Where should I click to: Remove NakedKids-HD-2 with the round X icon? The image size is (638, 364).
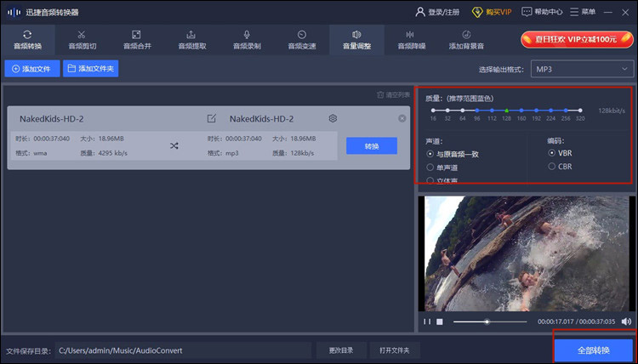(x=402, y=118)
